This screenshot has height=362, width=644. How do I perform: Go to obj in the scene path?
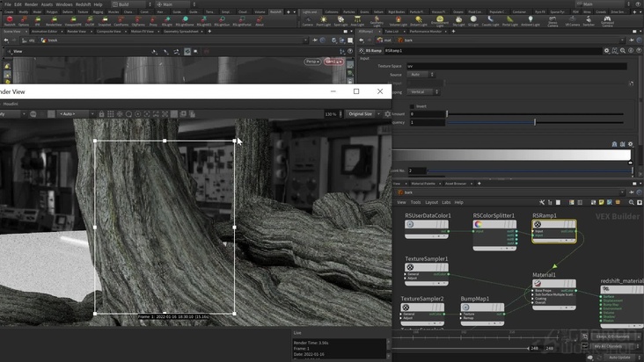pyautogui.click(x=30, y=40)
